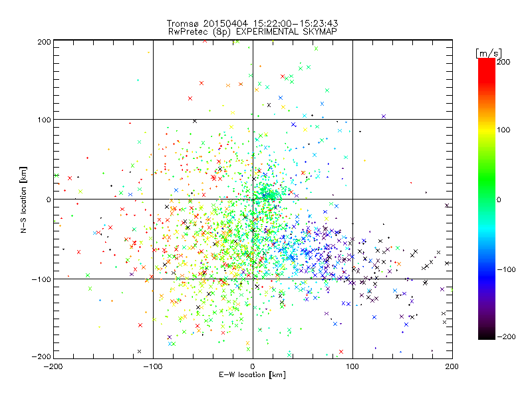Click the colorbar label '-100'
The width and height of the screenshot is (532, 399).
(x=506, y=270)
